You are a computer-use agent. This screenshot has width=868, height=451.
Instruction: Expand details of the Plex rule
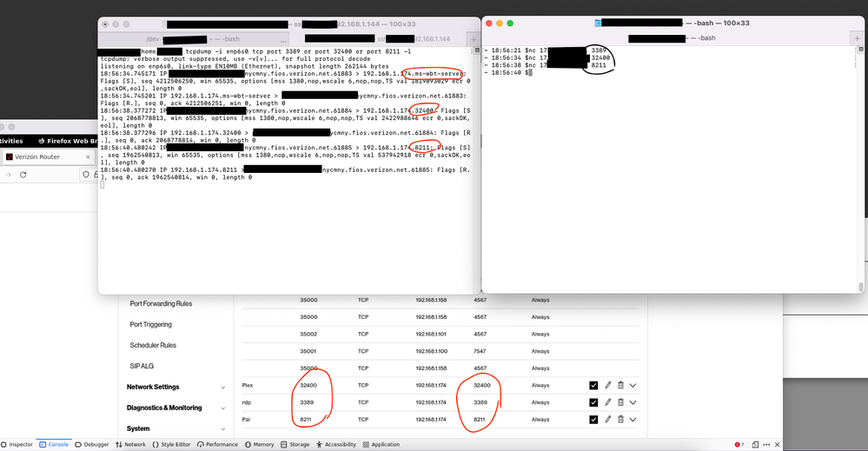click(633, 385)
